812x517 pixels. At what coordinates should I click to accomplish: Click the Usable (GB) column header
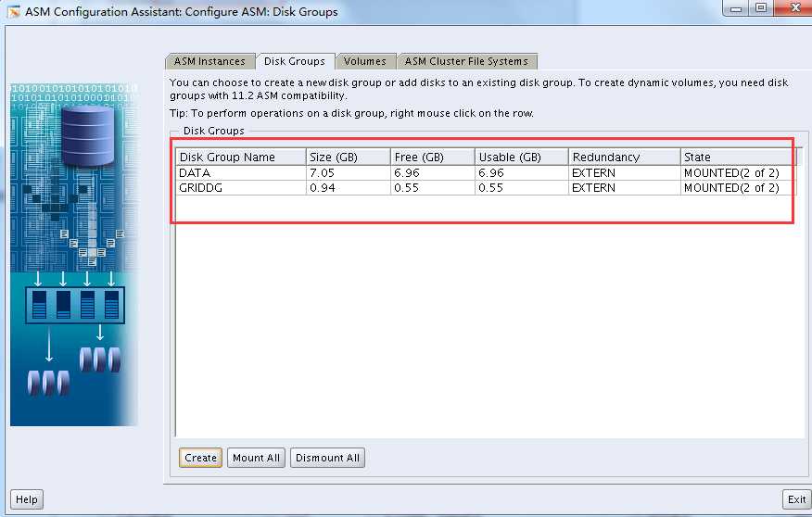522,157
